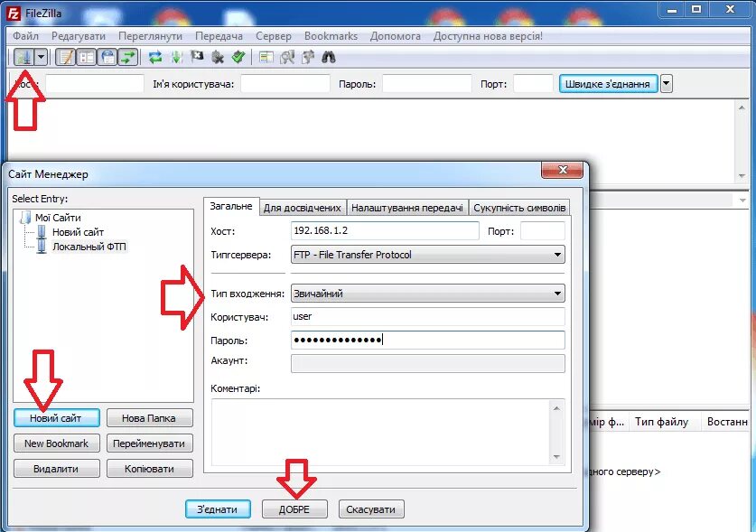Open the Site Manager dropdown arrow in toolbar

click(x=41, y=58)
